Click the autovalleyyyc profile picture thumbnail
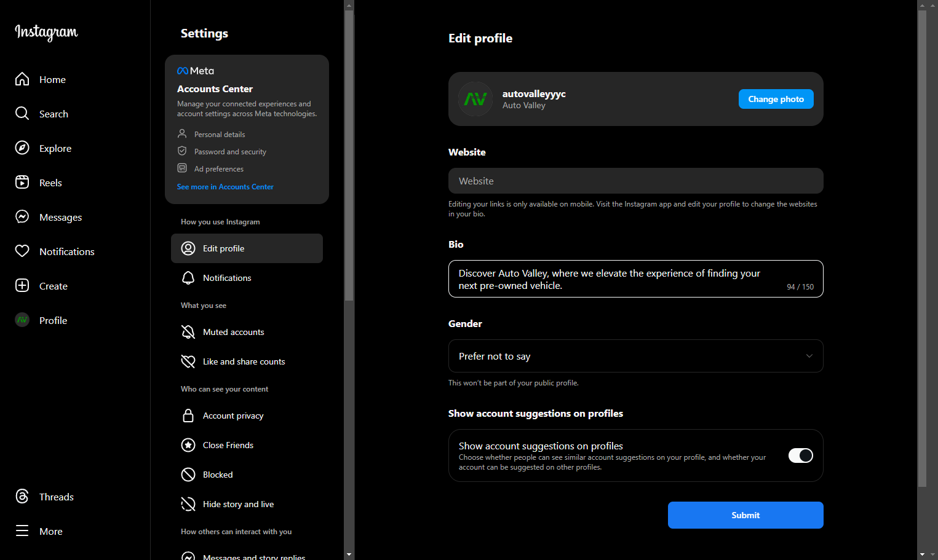Image resolution: width=938 pixels, height=560 pixels. point(475,99)
